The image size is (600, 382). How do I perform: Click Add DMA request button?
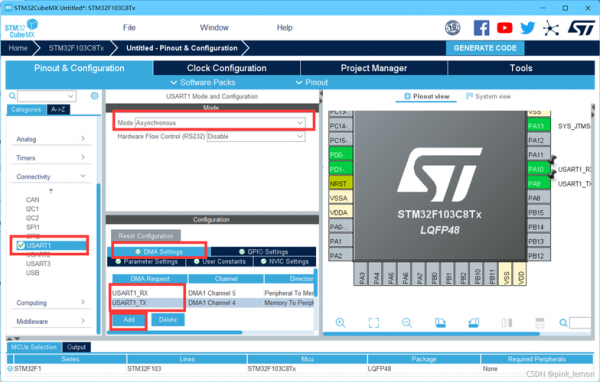click(x=129, y=320)
